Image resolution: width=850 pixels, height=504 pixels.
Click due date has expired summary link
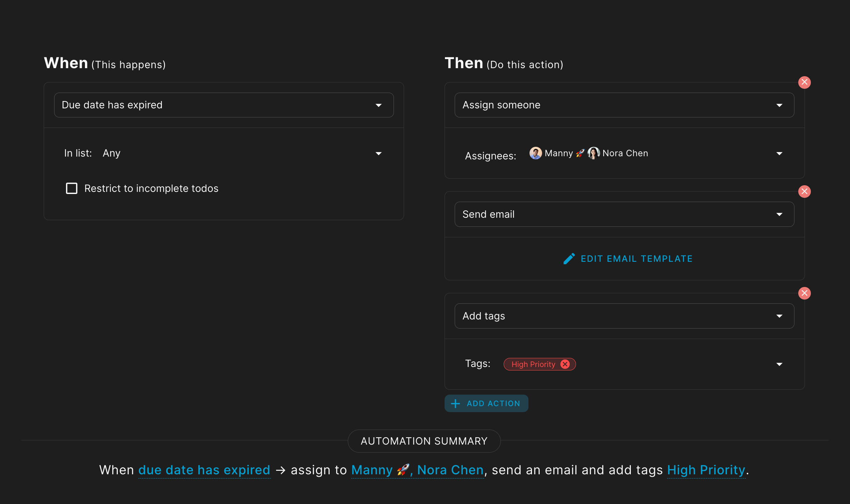point(204,470)
